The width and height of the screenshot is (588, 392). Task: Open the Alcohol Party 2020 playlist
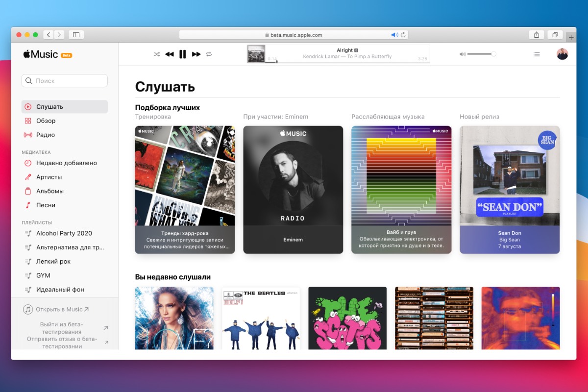tap(65, 233)
